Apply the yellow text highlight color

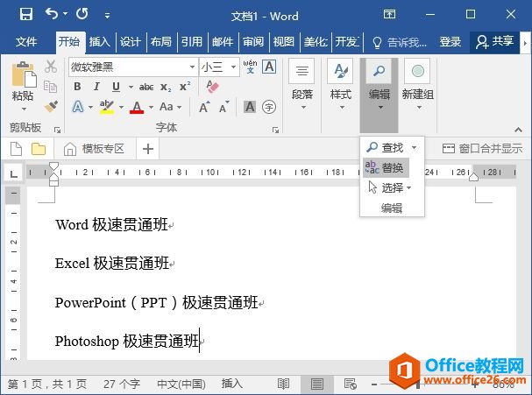[107, 107]
